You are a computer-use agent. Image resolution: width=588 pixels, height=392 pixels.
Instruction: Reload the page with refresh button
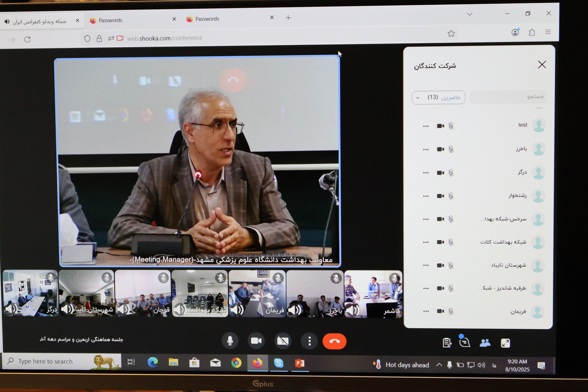[27, 39]
